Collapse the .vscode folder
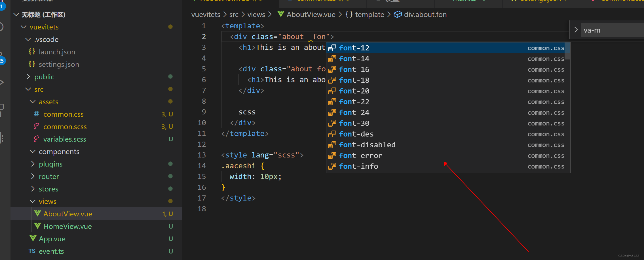 28,39
